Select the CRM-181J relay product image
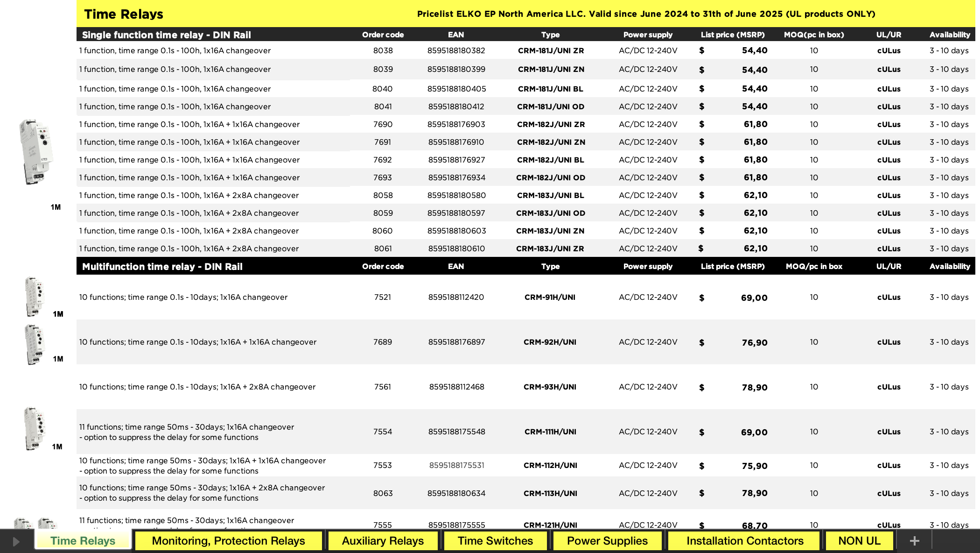The height and width of the screenshot is (553, 980). click(36, 152)
